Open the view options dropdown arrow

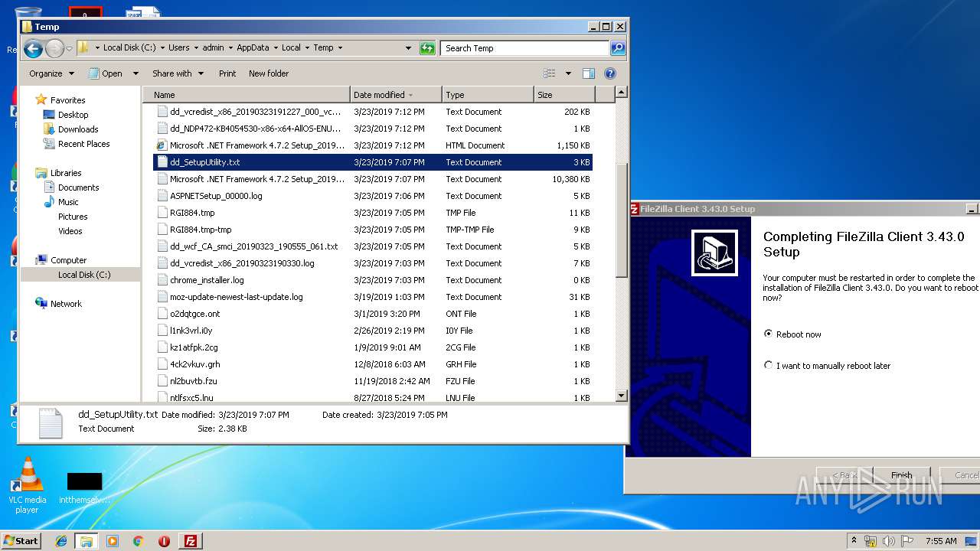[x=568, y=73]
